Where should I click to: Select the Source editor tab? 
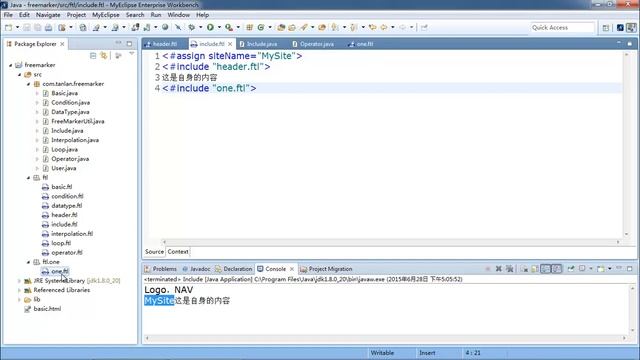tap(154, 252)
